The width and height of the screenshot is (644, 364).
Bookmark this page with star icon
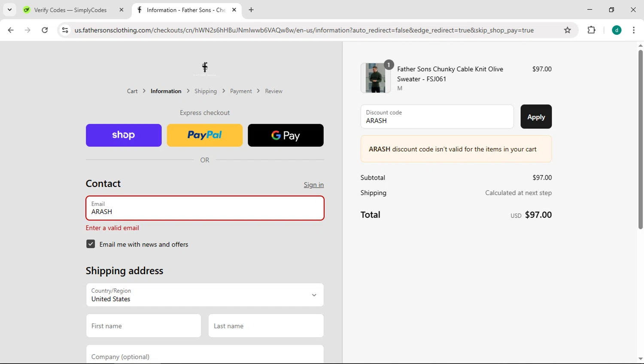pos(568,30)
